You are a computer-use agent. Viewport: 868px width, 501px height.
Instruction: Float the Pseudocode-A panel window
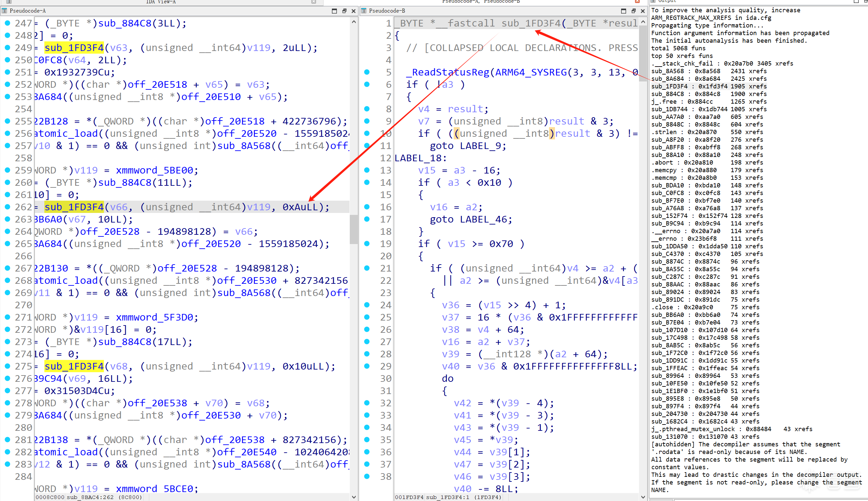[344, 11]
